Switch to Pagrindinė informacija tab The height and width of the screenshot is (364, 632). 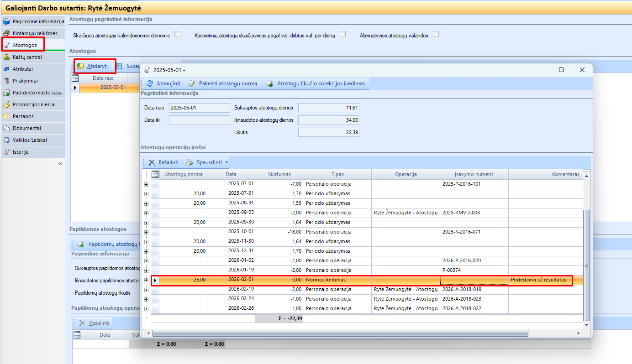click(x=38, y=21)
